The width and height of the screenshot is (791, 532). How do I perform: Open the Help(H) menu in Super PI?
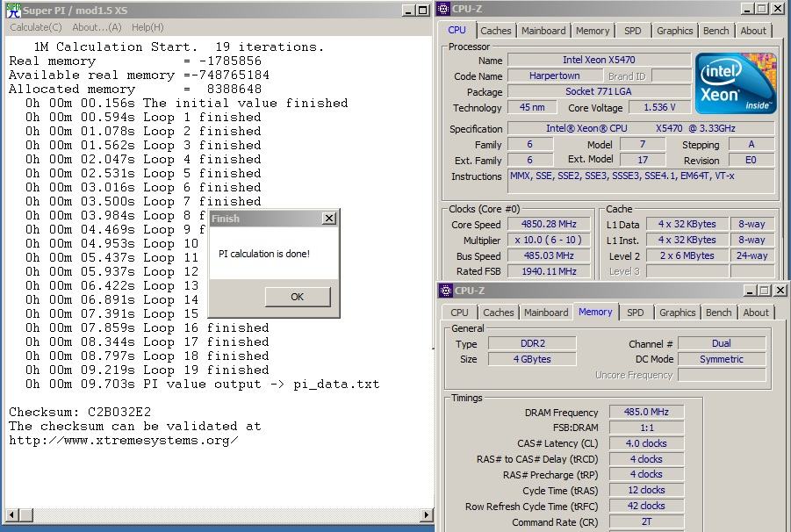[147, 27]
